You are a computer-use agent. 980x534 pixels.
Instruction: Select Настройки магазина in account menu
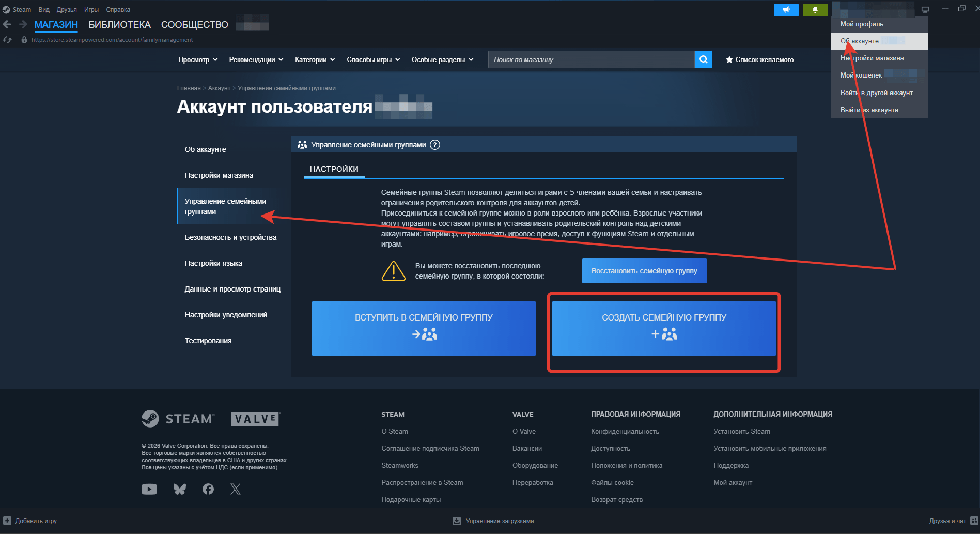880,58
